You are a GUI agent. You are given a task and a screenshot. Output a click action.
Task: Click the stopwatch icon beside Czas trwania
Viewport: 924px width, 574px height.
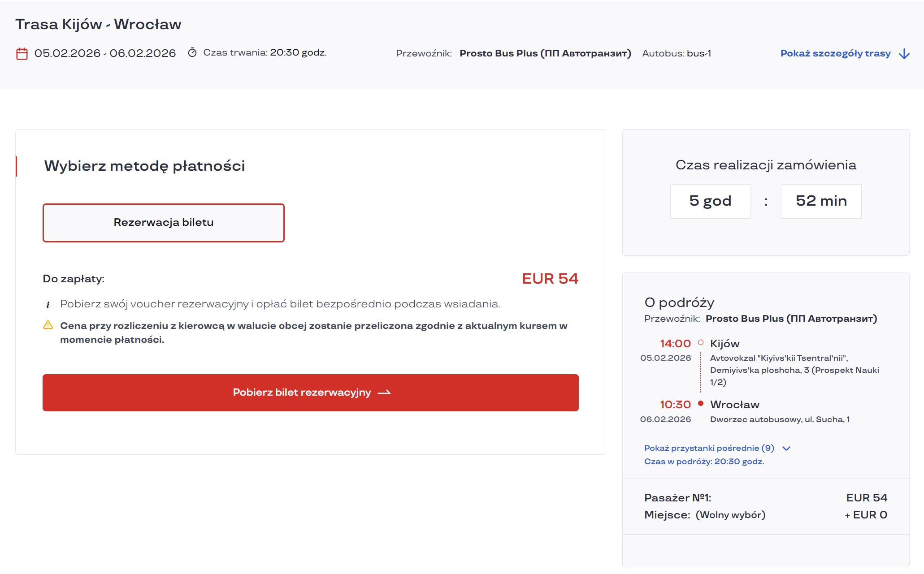[193, 52]
